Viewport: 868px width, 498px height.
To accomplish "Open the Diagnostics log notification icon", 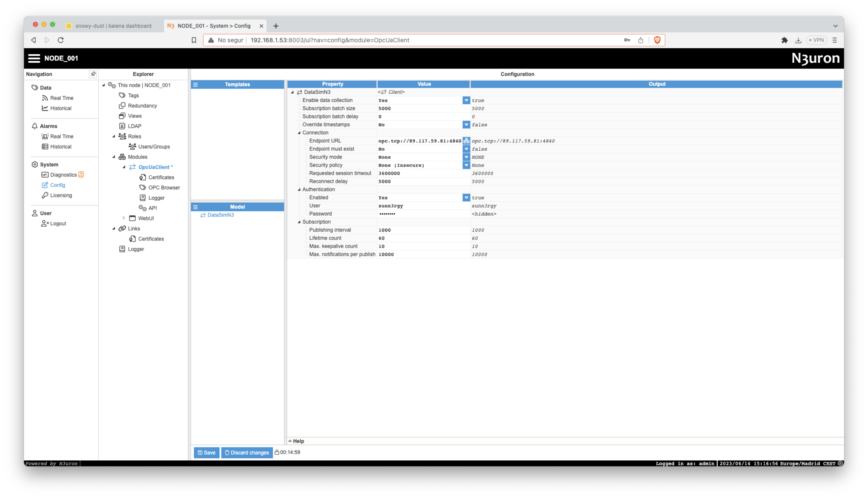I will point(81,175).
